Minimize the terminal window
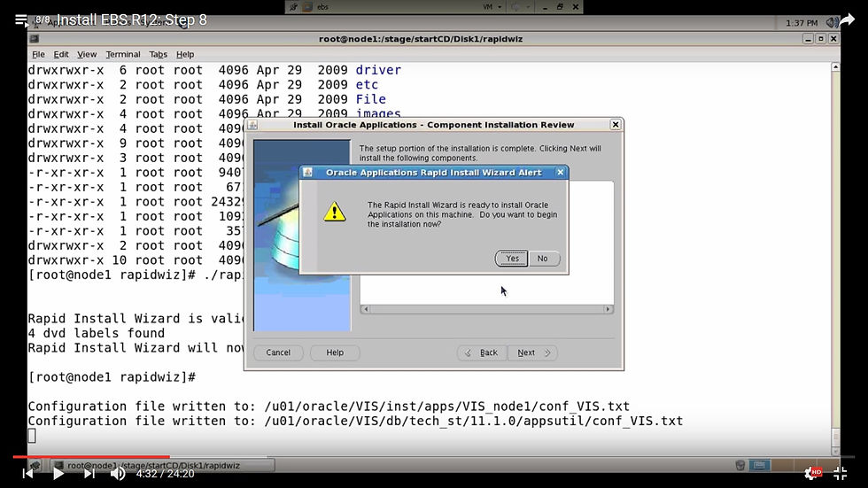 coord(808,39)
